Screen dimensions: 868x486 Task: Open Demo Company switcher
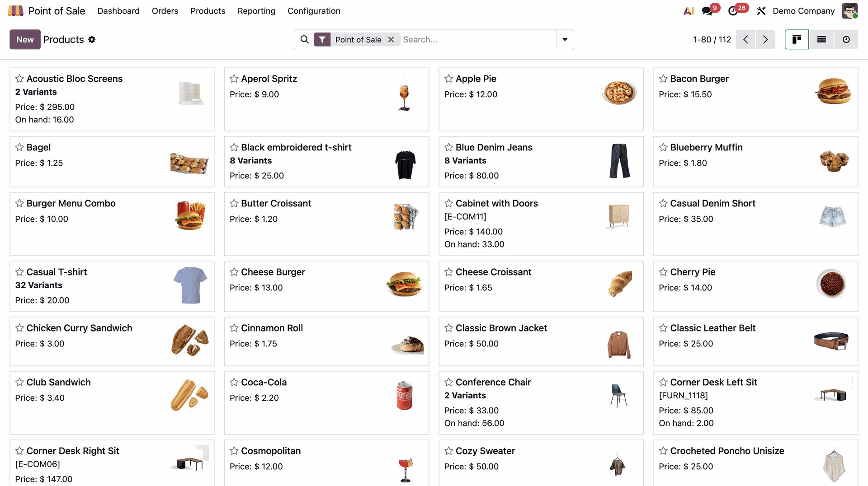(803, 11)
